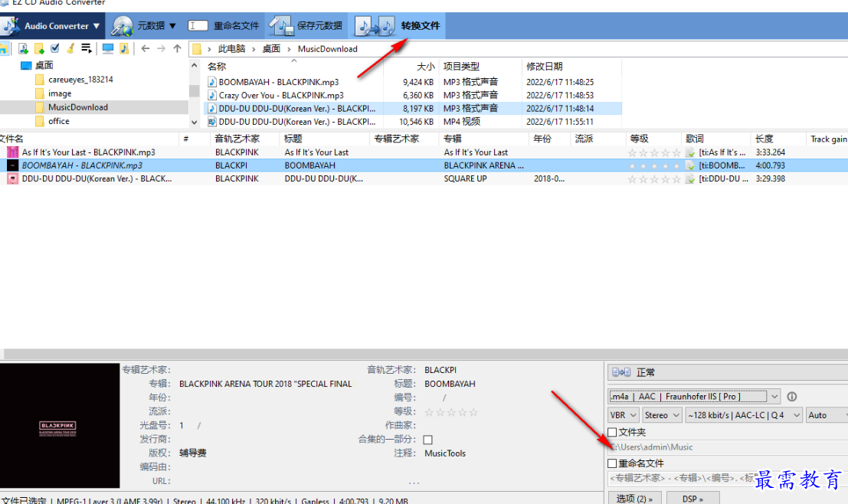
Task: Click the music folder icon in toolbar
Action: pos(124,49)
